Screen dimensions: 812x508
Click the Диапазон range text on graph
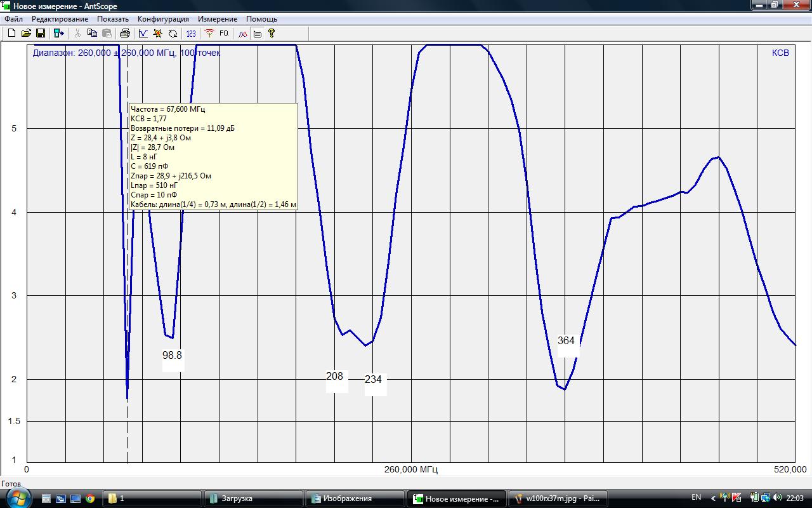click(x=127, y=53)
